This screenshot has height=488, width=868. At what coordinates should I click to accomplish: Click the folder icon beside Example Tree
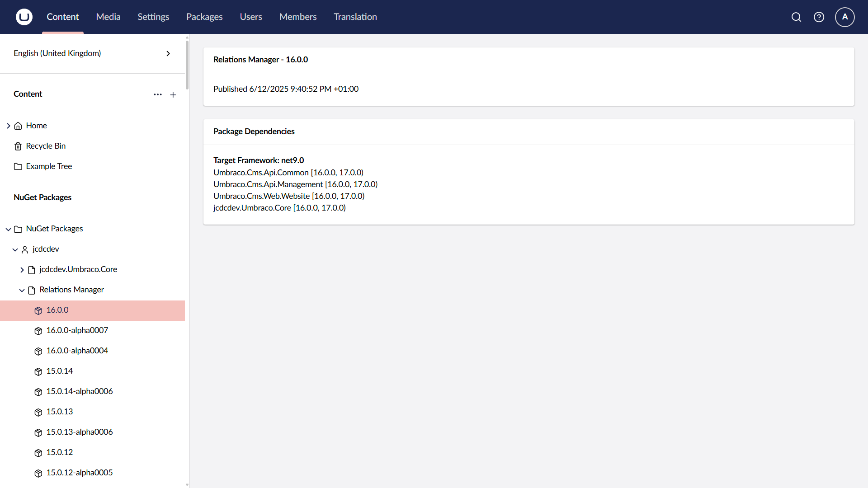(18, 166)
